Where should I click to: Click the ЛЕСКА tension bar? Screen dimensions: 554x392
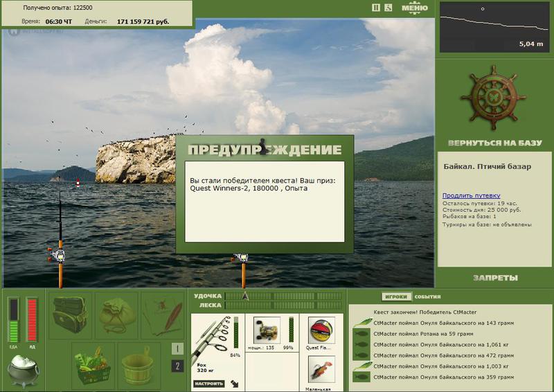pos(283,305)
